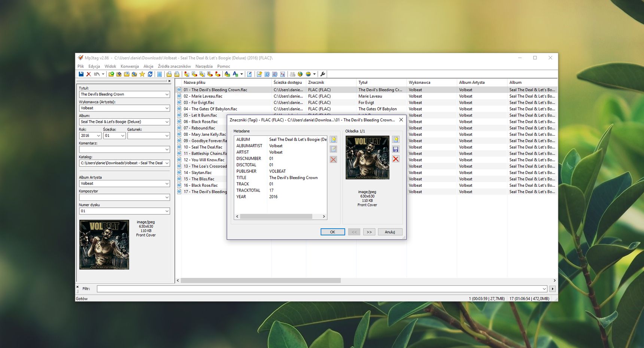Expand the Tytuł dropdown

point(167,94)
